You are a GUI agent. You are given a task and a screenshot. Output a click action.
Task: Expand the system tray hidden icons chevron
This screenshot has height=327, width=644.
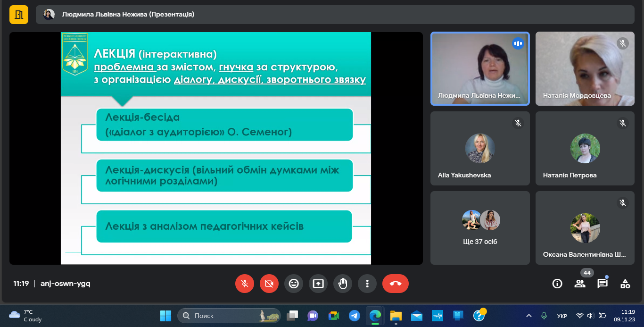(529, 316)
